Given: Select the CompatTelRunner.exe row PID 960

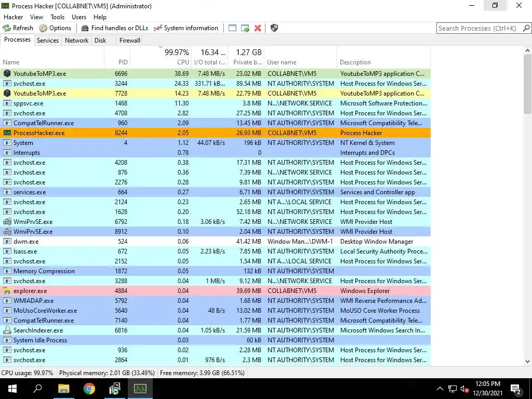Looking at the screenshot, I should point(216,123).
